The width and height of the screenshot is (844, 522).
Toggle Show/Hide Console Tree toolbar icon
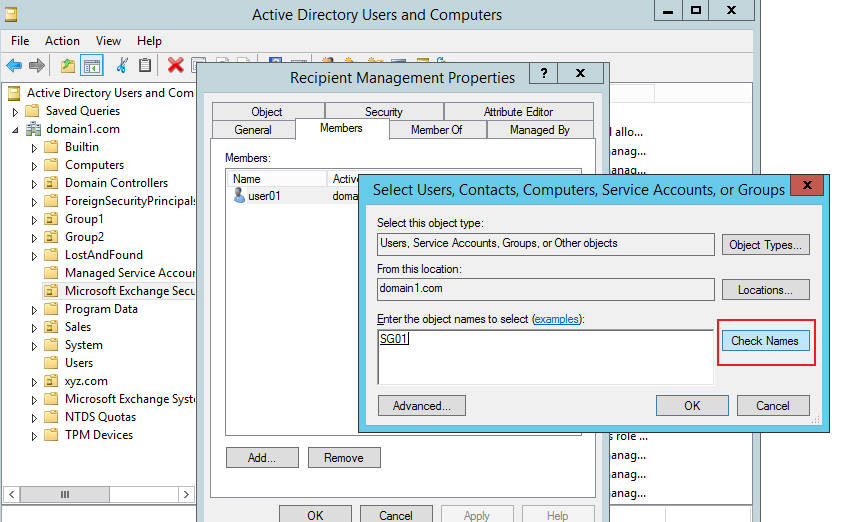[92, 66]
